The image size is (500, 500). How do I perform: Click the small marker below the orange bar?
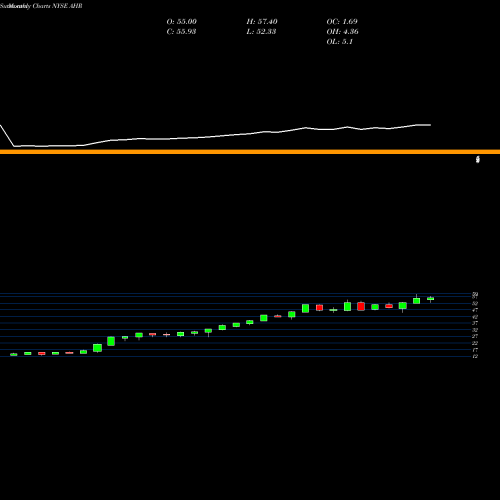click(x=478, y=160)
